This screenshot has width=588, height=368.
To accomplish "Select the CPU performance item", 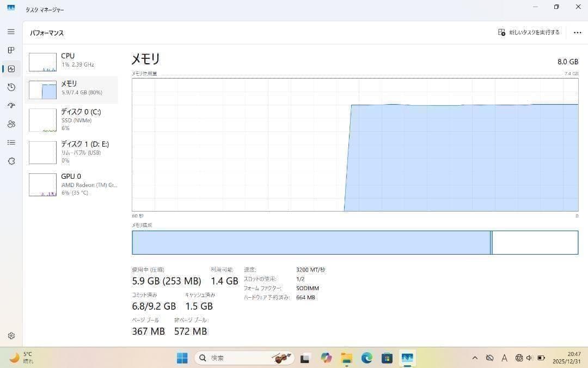I will (x=71, y=61).
